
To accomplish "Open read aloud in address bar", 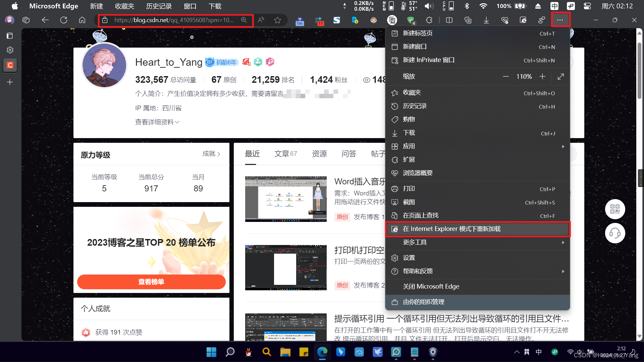I will click(x=261, y=20).
